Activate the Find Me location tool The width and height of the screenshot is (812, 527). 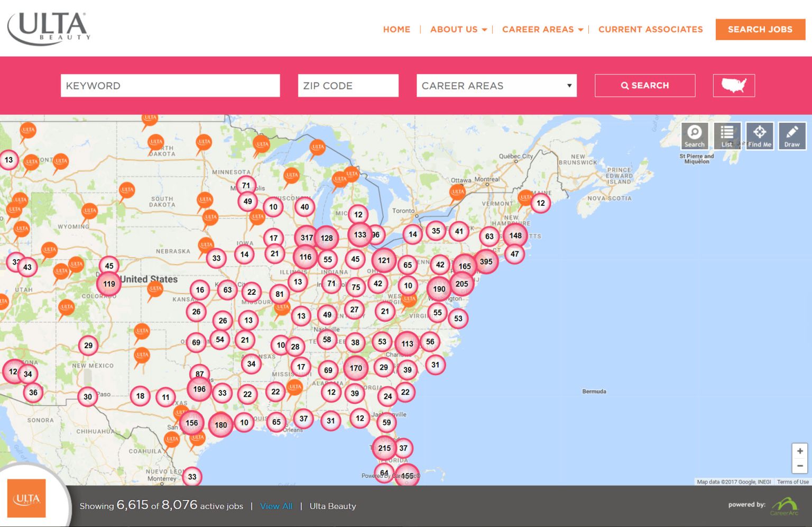(x=760, y=135)
